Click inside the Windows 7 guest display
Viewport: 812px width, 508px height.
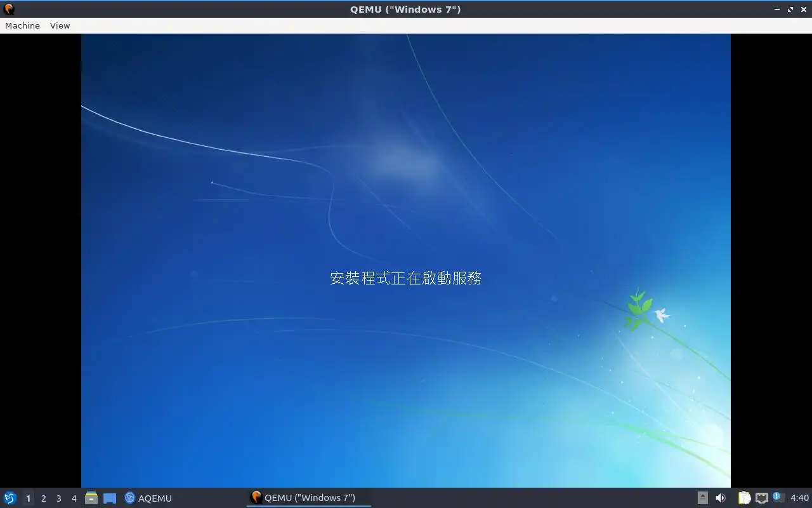406,260
